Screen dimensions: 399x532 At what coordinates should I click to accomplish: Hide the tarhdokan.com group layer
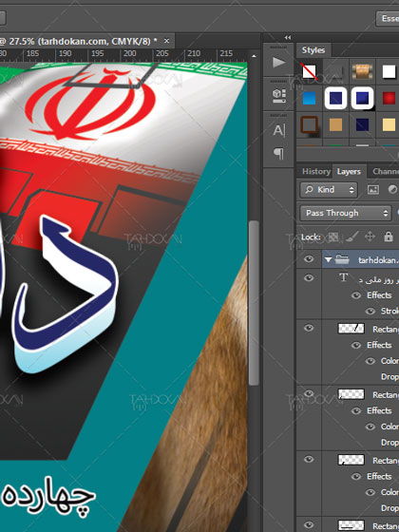(309, 259)
